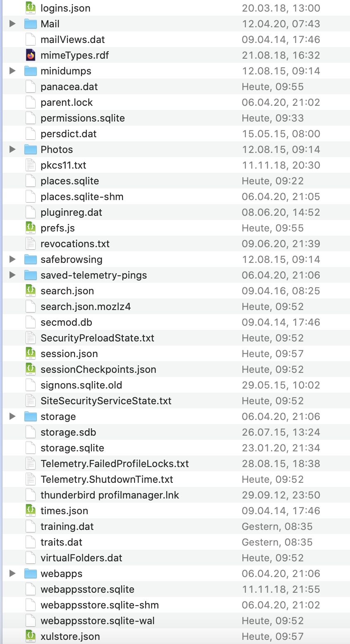Select the session.json file icon
The width and height of the screenshot is (350, 644).
pos(31,353)
